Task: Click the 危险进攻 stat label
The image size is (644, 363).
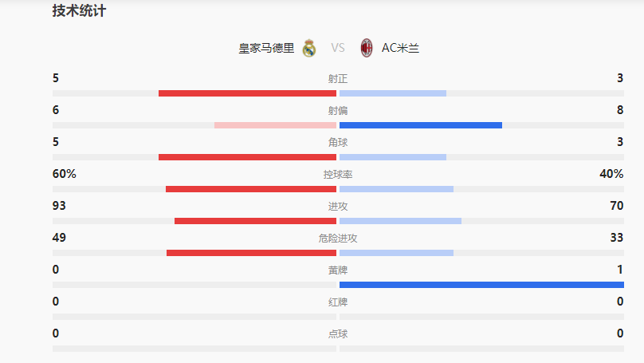Action: pos(338,239)
